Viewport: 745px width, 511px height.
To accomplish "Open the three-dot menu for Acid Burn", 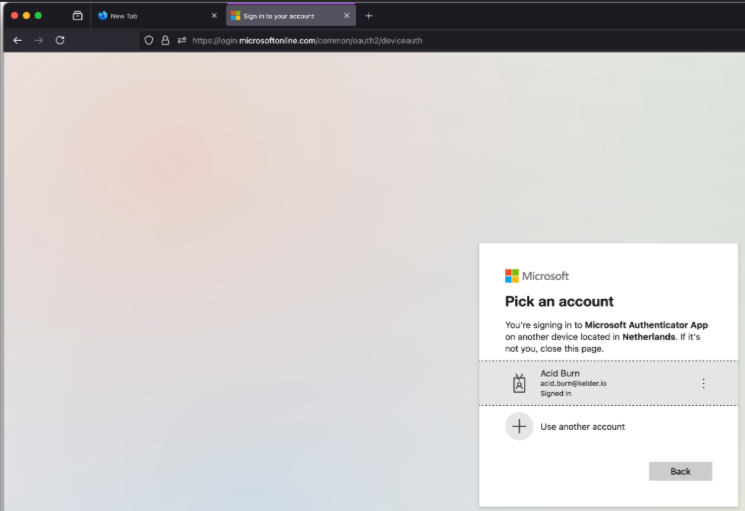I will coord(703,383).
